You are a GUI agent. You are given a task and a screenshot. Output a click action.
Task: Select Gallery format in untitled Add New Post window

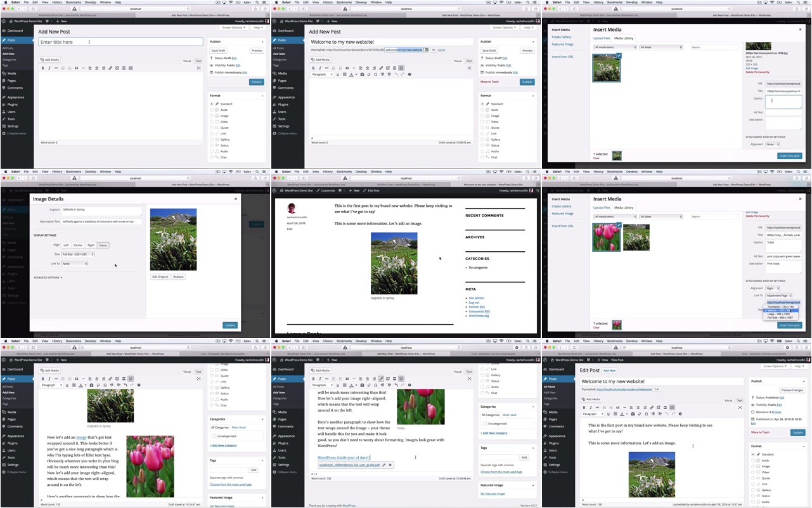point(212,140)
